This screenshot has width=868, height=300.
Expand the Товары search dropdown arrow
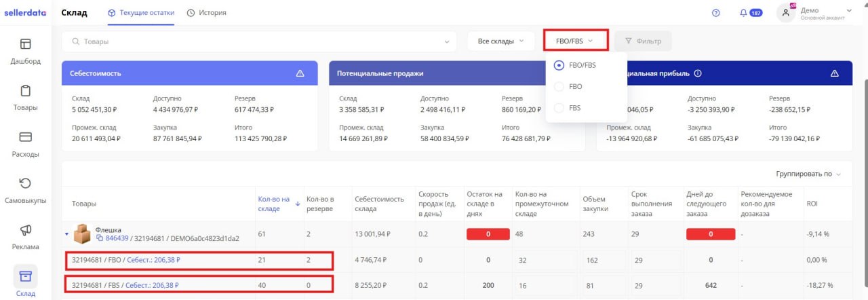(x=446, y=41)
